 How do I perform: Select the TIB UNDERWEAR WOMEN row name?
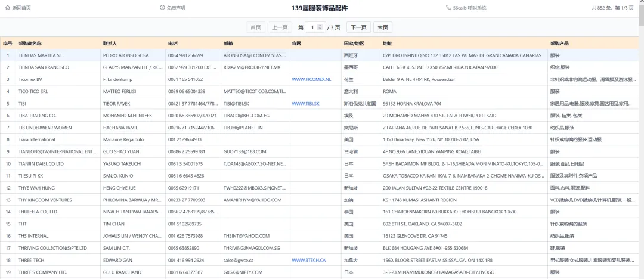click(x=45, y=128)
